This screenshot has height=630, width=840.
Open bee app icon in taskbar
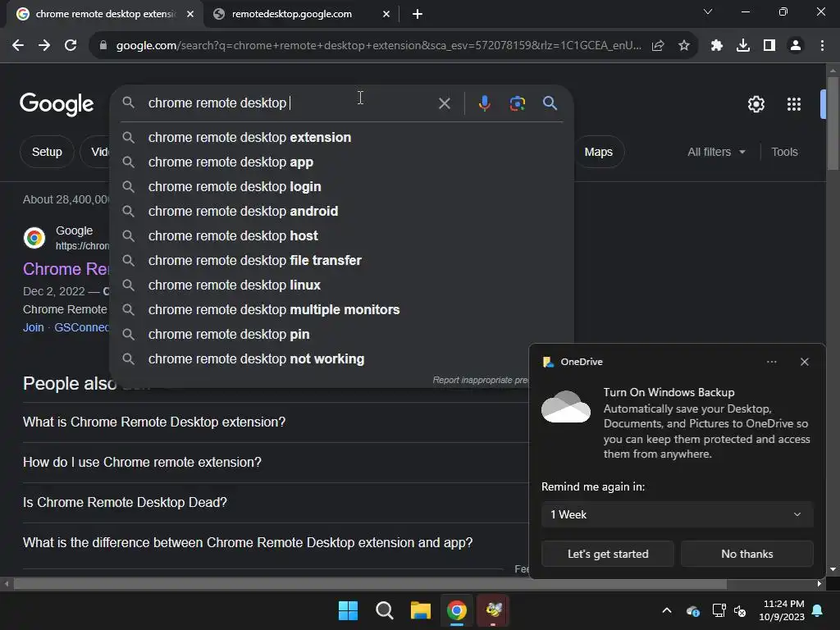click(493, 610)
